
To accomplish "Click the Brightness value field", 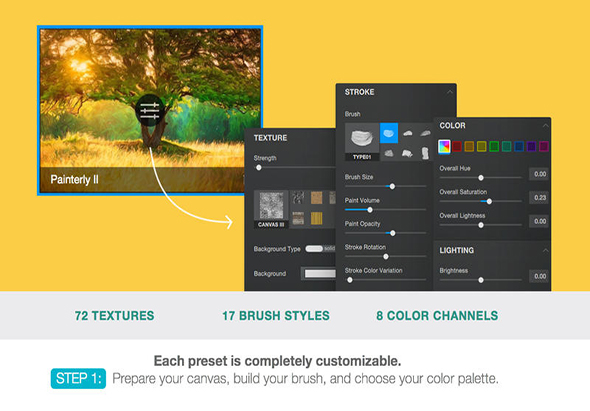I will pos(539,276).
